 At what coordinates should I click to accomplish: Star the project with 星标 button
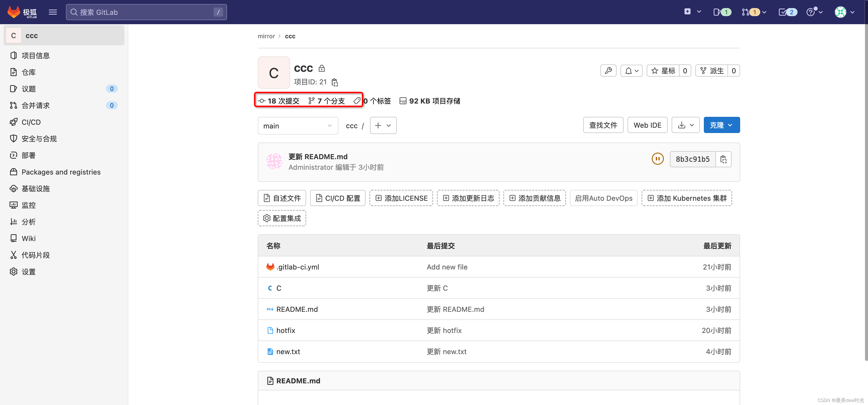(663, 71)
